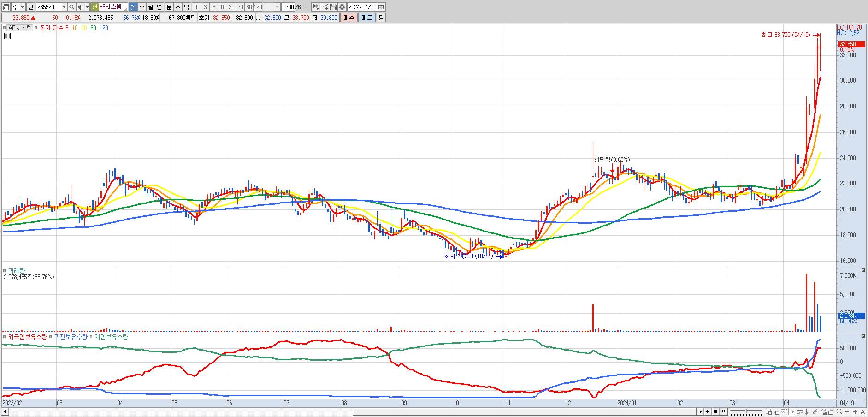Click the A text icon at bottom right
Viewport: 868px width, 417px height.
click(863, 412)
